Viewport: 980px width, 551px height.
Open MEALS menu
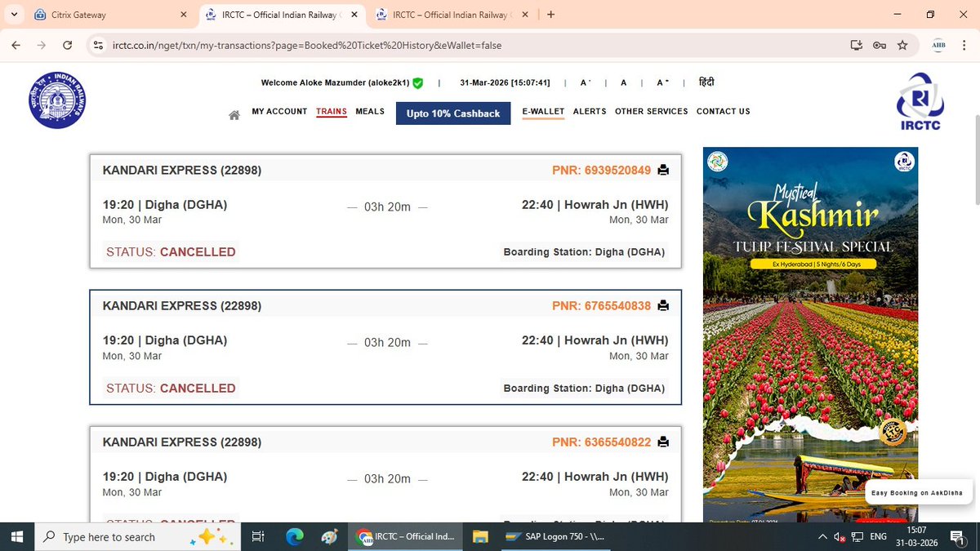click(x=370, y=112)
